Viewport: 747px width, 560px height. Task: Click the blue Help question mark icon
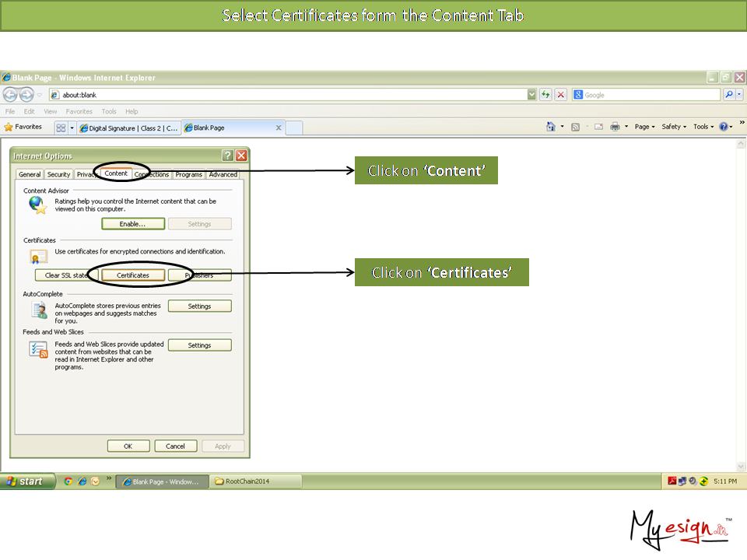point(723,127)
